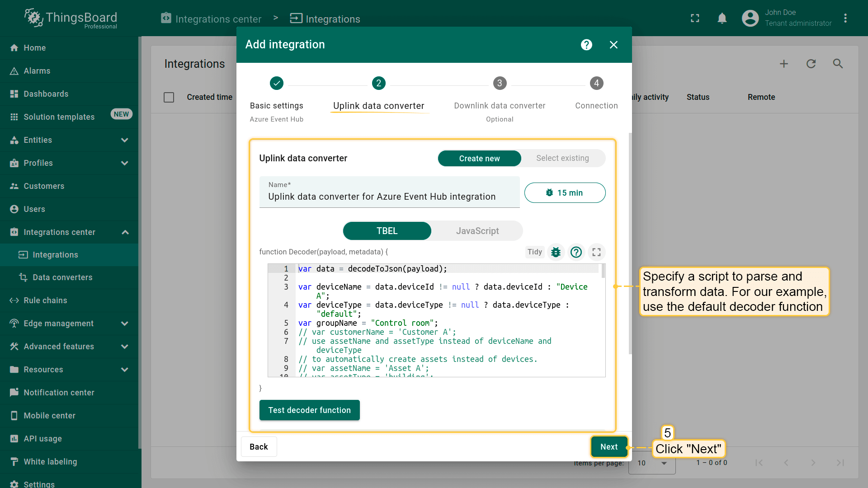Click the converter Name input field

click(x=389, y=197)
